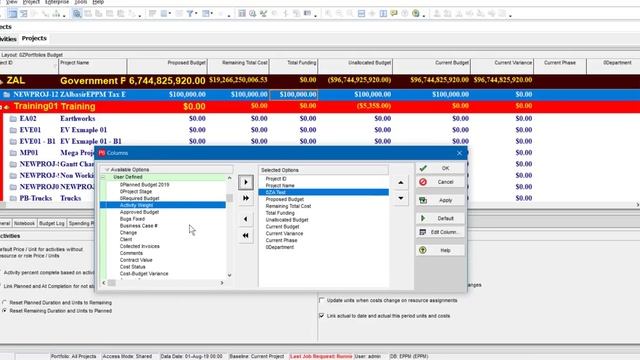Select Cost-Budget Variance in available options

click(144, 273)
